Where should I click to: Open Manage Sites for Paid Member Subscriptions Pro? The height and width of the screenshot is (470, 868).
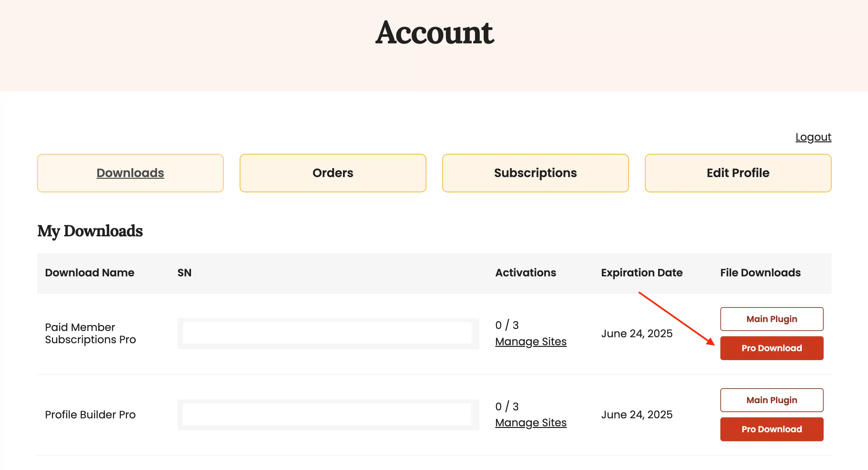[x=530, y=341]
